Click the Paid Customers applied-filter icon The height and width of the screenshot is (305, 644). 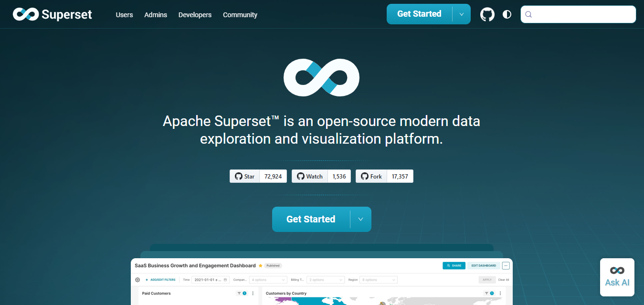242,293
